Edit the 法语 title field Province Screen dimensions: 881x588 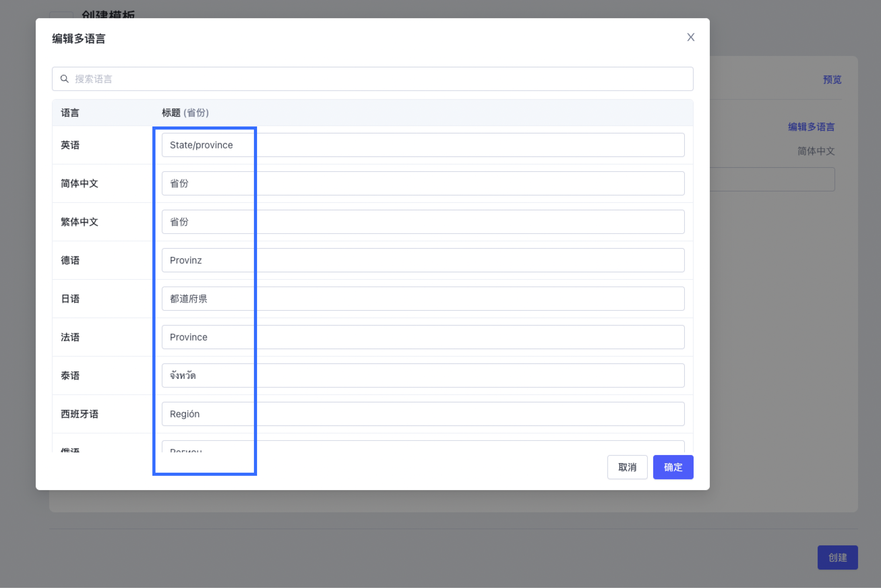(x=423, y=337)
